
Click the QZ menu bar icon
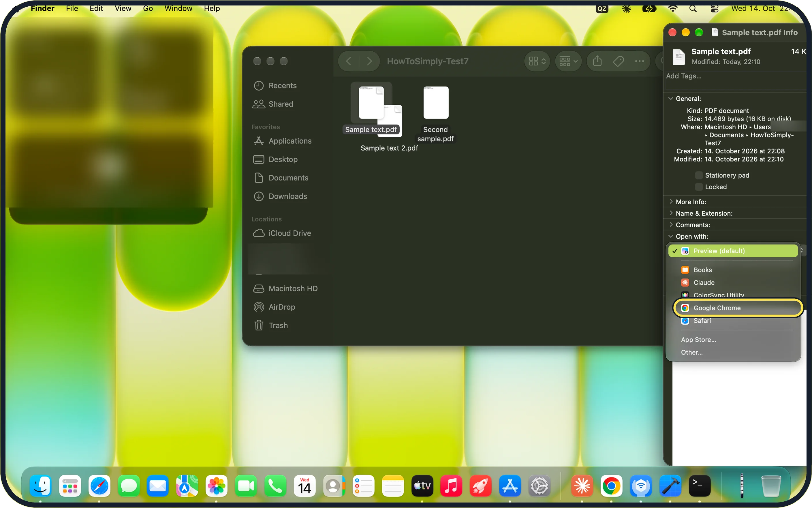[x=602, y=9]
